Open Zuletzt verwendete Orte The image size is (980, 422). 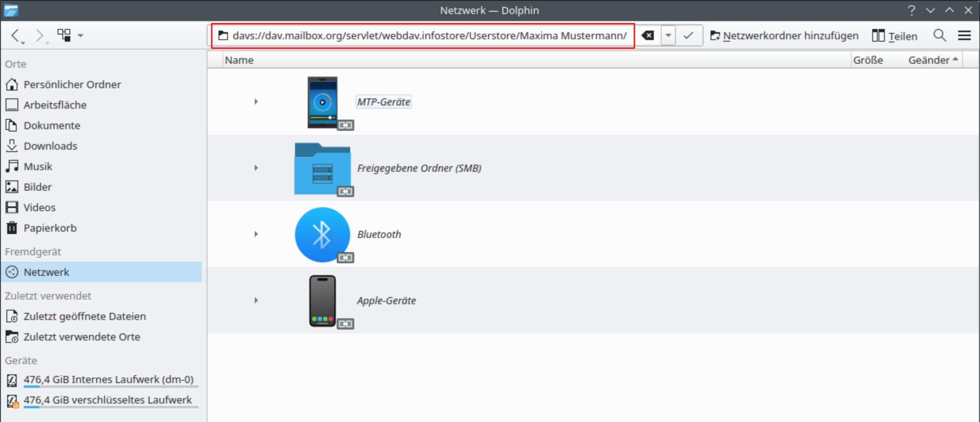pyautogui.click(x=101, y=337)
